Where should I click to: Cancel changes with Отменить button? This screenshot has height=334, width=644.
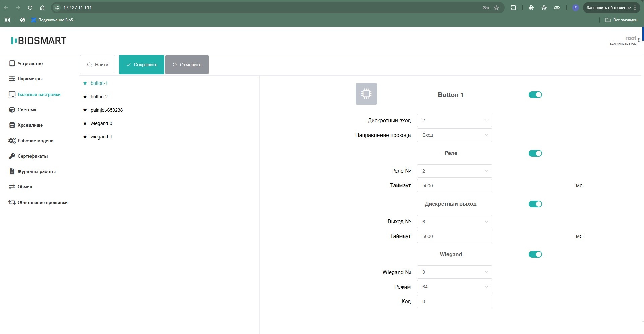[x=187, y=65]
